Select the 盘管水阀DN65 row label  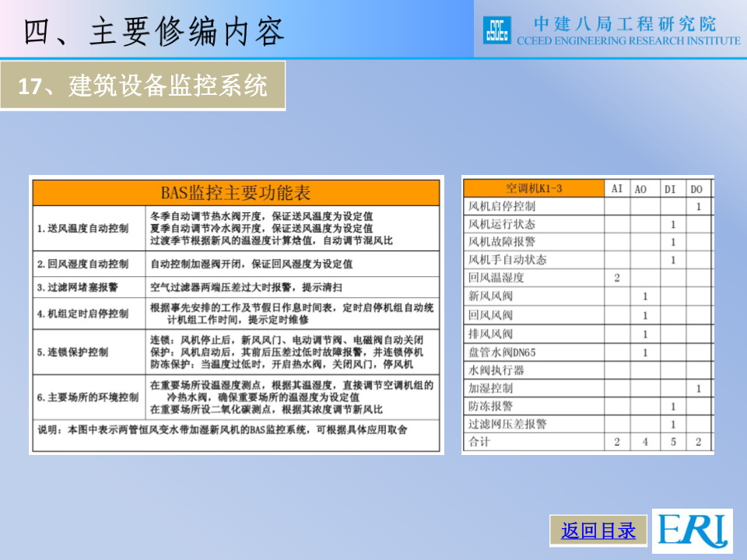[x=502, y=352]
